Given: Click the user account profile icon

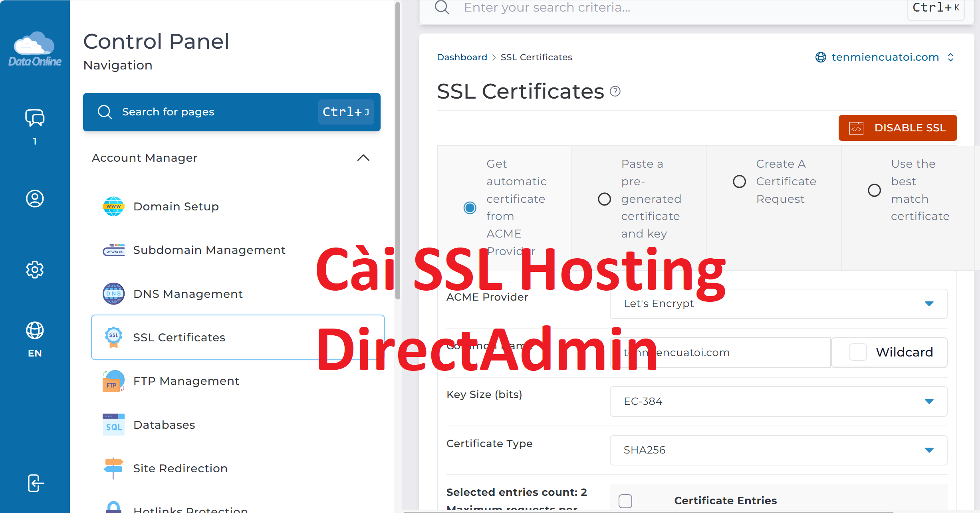Looking at the screenshot, I should 35,198.
